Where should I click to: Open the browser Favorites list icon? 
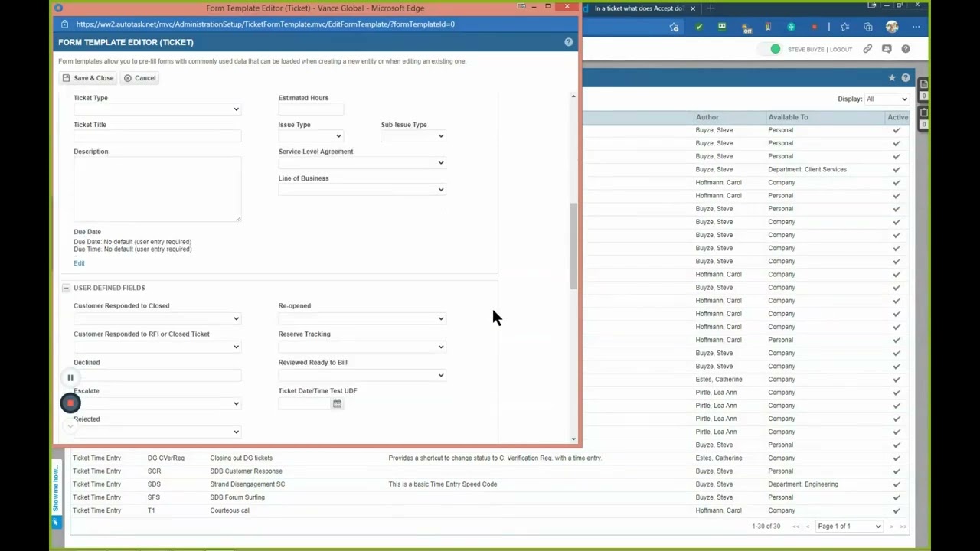click(x=844, y=28)
